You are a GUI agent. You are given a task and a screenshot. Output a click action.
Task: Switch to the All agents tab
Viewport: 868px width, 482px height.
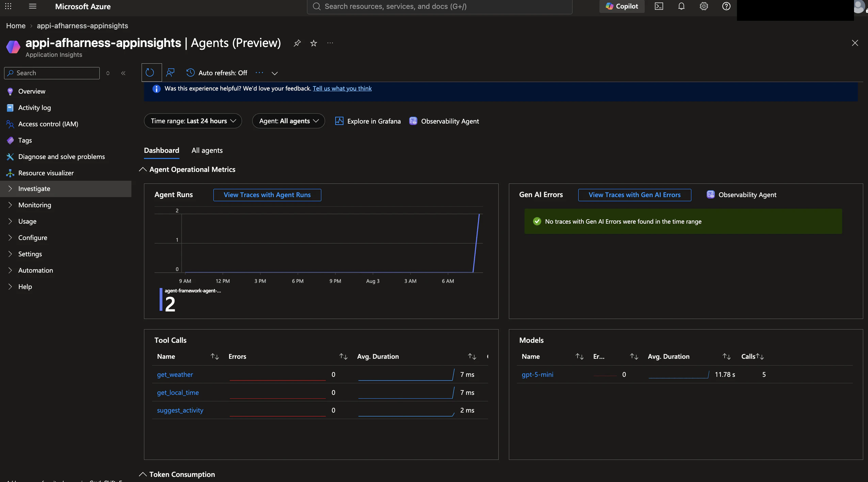(207, 150)
